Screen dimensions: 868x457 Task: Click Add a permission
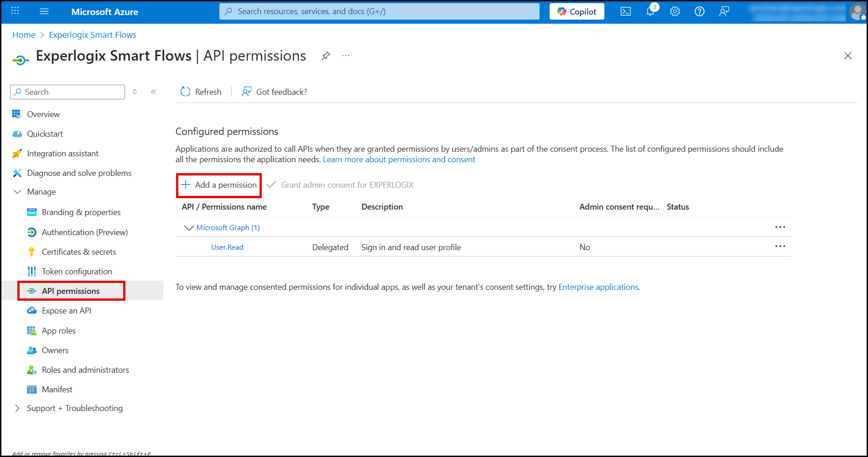click(219, 185)
